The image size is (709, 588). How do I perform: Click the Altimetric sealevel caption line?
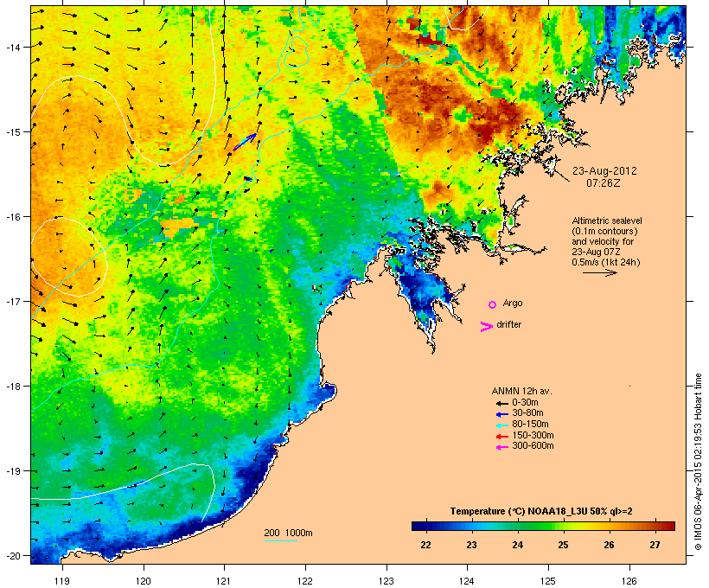click(607, 220)
